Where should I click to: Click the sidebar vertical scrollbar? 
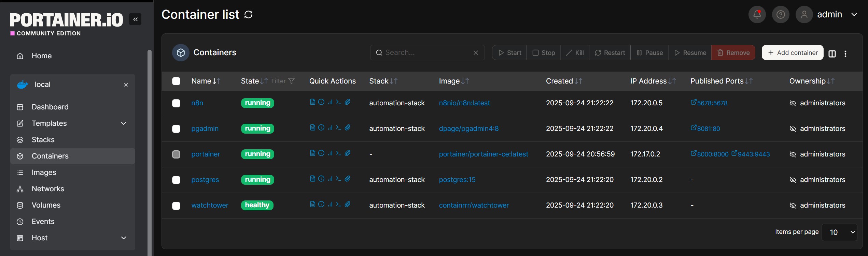[x=149, y=153]
